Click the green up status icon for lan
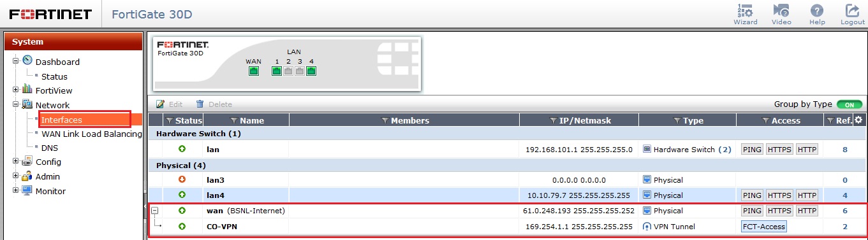868x240 pixels. tap(182, 150)
